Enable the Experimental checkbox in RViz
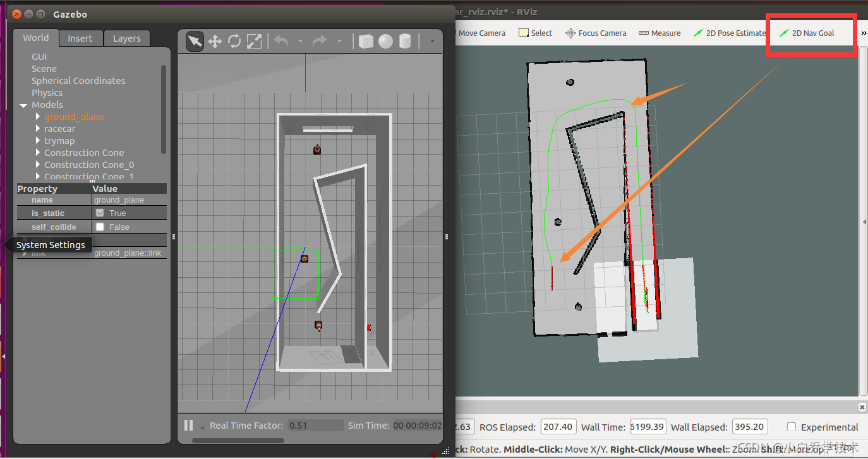The width and height of the screenshot is (868, 459). coord(792,427)
